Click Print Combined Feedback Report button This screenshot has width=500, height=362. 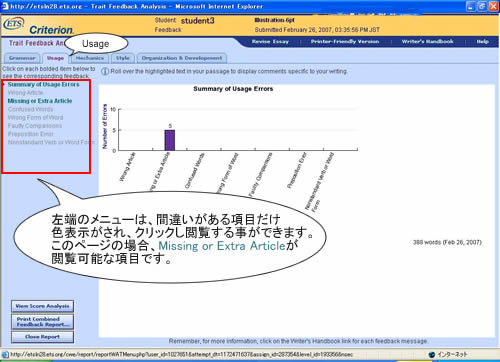42,322
